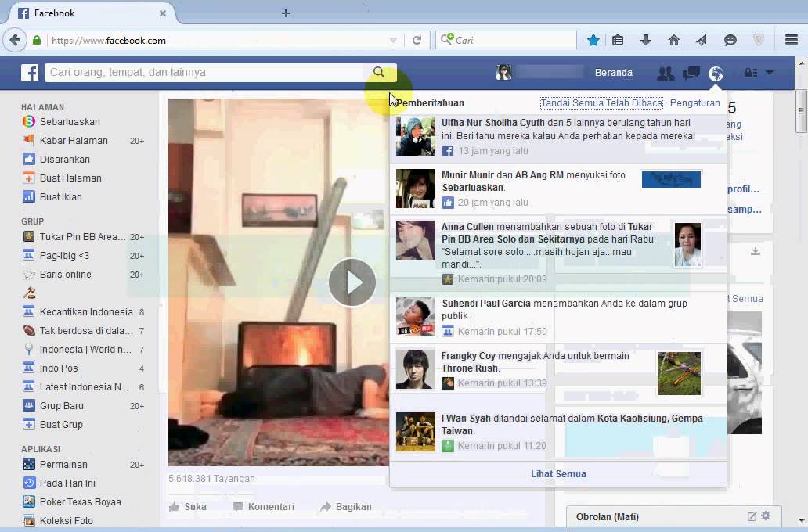Go back with the browser back arrow
This screenshot has height=532, width=808.
click(x=16, y=40)
